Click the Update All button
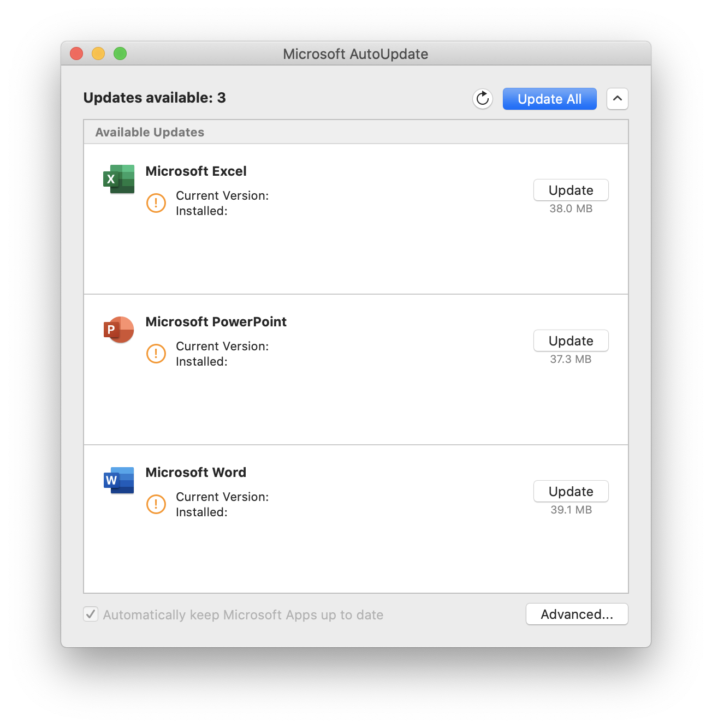 click(x=549, y=99)
